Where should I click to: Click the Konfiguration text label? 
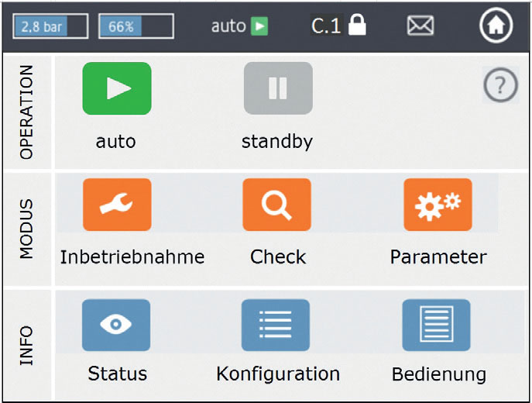pyautogui.click(x=278, y=374)
